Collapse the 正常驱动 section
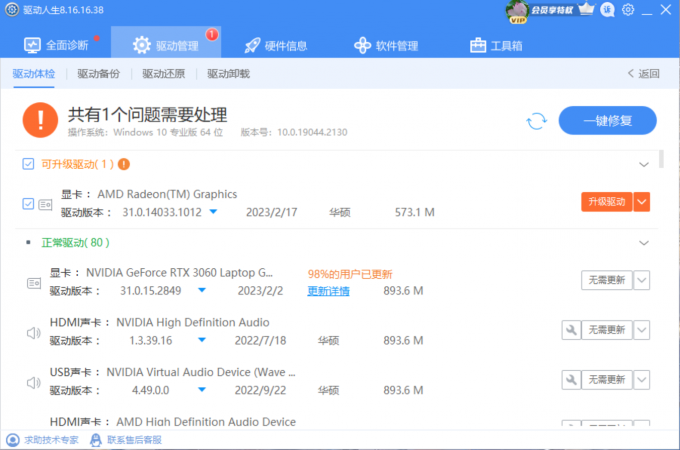Image resolution: width=680 pixels, height=450 pixels. (644, 243)
